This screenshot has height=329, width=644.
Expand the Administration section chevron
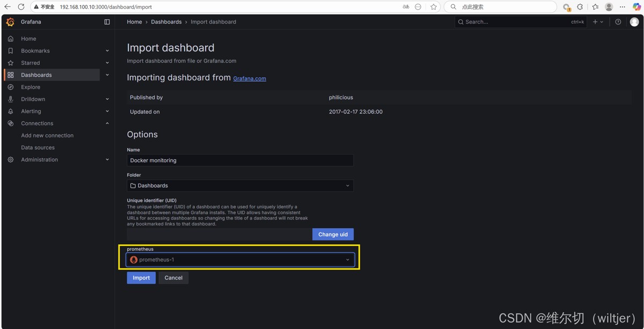point(107,159)
